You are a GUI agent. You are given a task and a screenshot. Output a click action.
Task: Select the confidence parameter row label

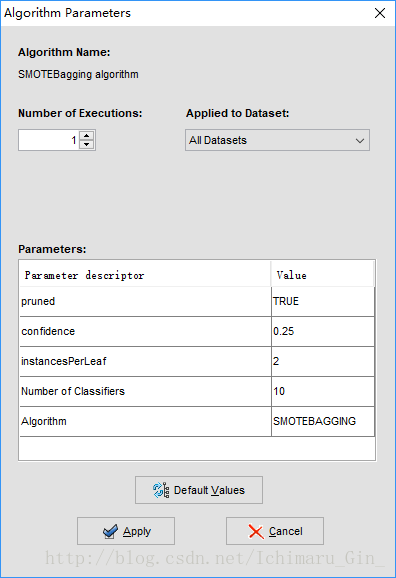[x=48, y=331]
